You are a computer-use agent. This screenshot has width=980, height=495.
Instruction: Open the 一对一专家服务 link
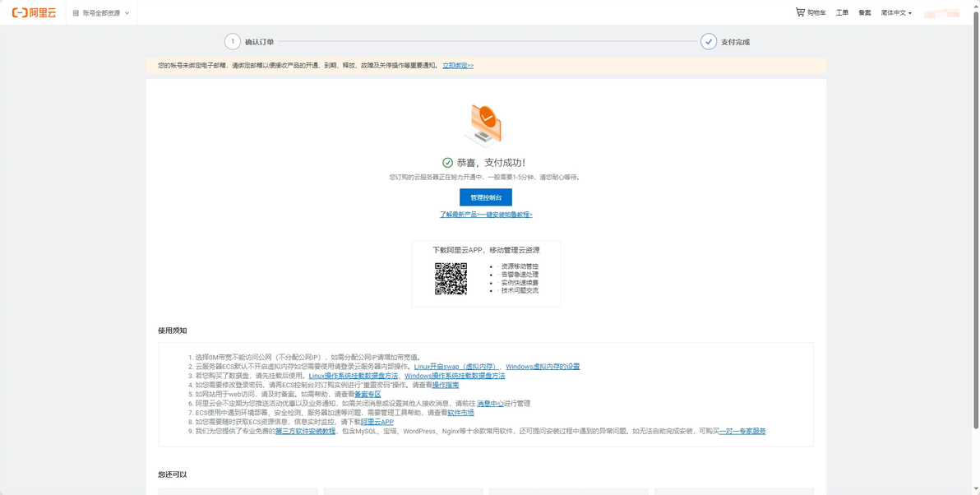click(x=742, y=431)
